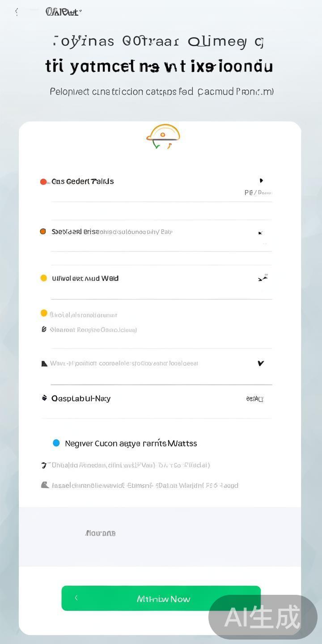Select the red radio dot for Cas Gedert Palrds

pos(43,182)
